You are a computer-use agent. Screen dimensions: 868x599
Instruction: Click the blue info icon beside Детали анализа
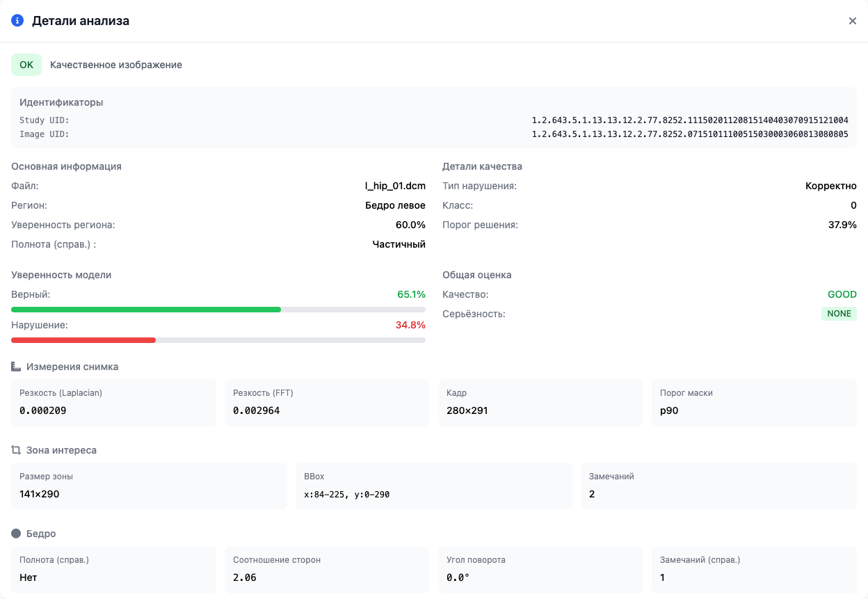tap(18, 21)
